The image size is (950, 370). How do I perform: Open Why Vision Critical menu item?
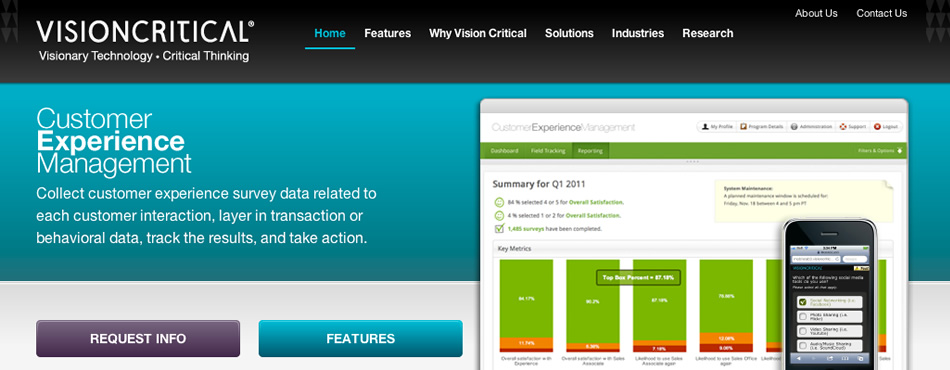[x=477, y=33]
